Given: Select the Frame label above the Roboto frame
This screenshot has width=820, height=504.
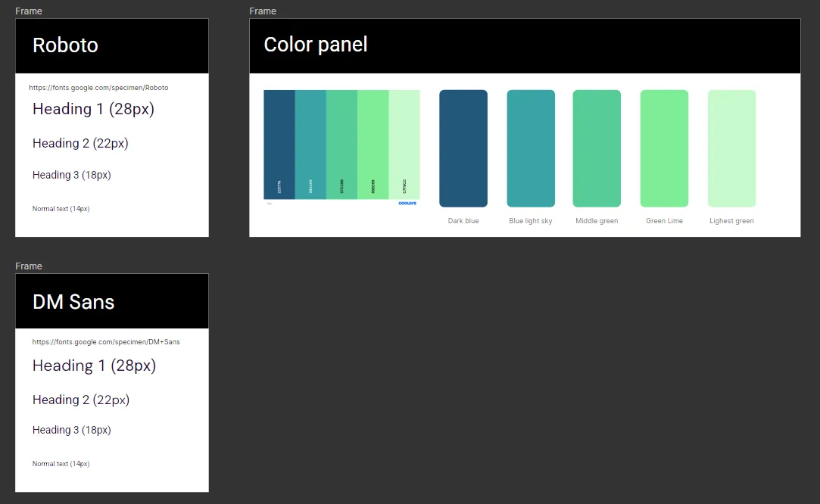Looking at the screenshot, I should 29,11.
